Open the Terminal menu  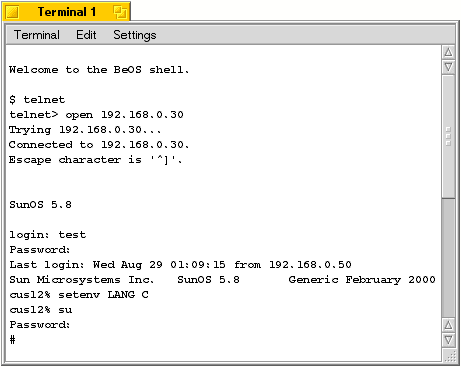(37, 35)
